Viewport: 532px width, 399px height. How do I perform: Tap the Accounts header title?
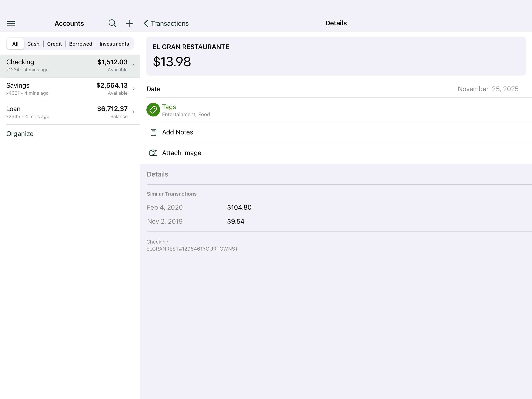coord(69,23)
